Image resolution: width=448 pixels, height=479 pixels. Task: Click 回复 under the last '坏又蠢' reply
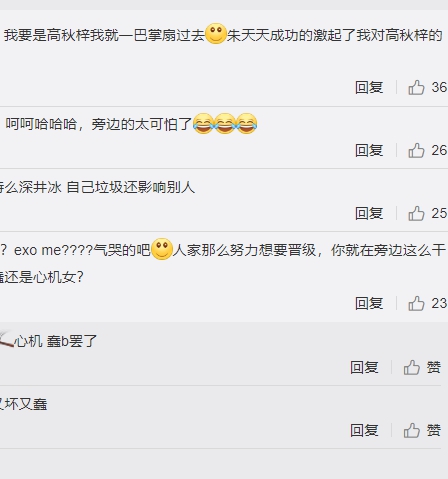[x=364, y=430]
